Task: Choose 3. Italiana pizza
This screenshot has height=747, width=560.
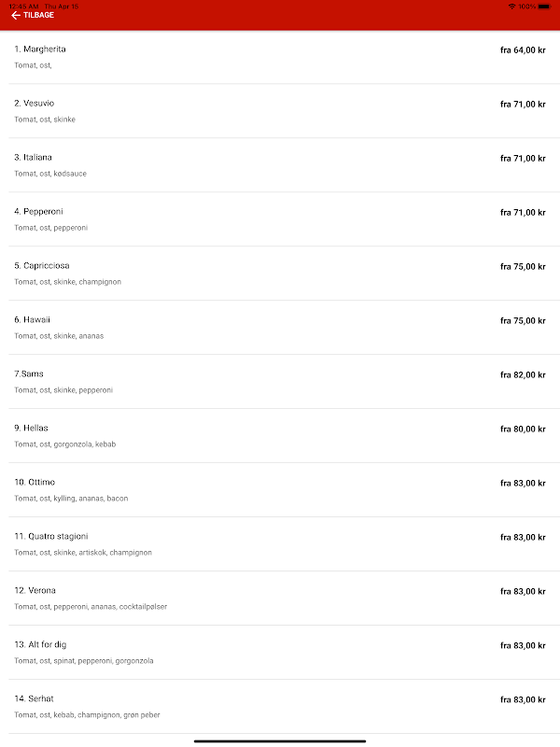Action: tap(35, 157)
